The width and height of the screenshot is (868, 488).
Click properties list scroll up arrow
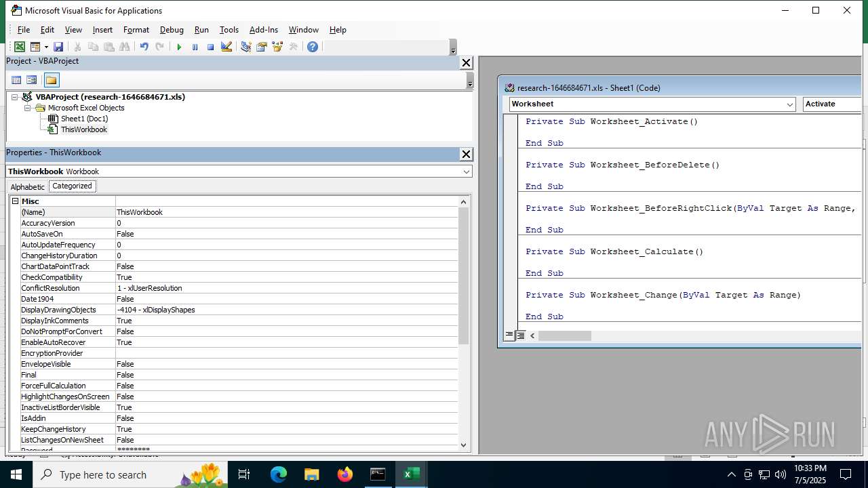[x=464, y=201]
